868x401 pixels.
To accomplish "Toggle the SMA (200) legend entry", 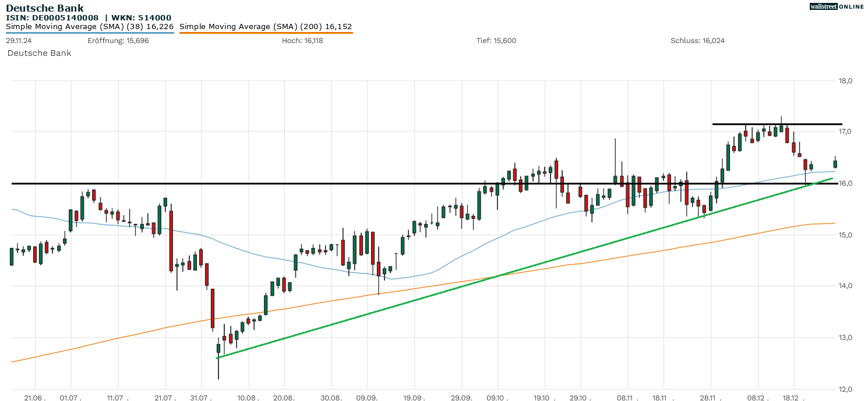I will tap(266, 27).
